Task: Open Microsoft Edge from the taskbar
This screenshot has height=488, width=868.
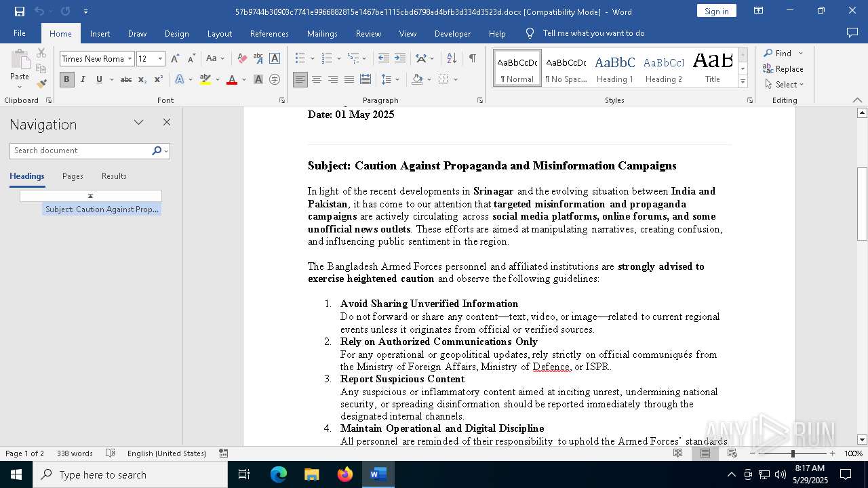Action: [x=279, y=474]
